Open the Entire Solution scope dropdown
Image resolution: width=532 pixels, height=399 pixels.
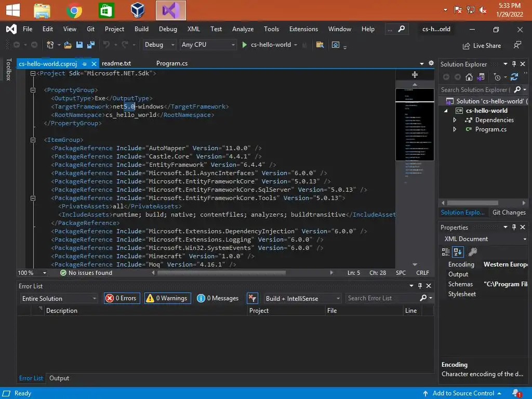59,299
